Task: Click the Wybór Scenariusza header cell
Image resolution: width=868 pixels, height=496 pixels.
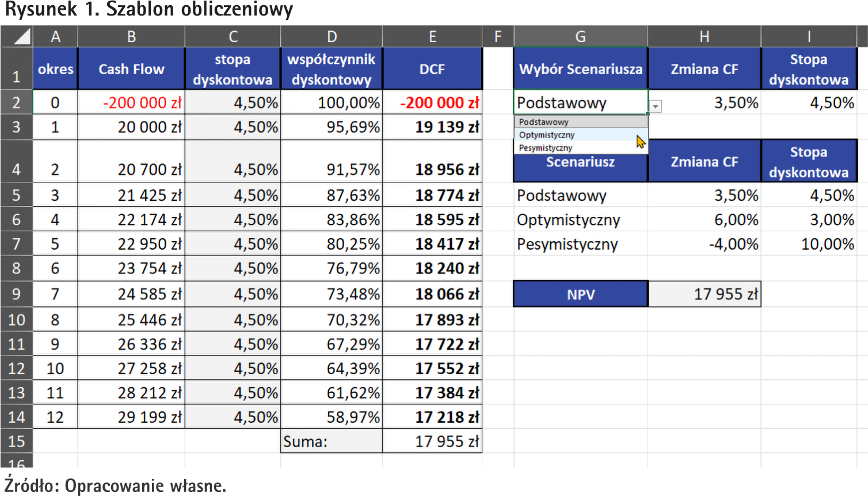Action: [x=580, y=69]
